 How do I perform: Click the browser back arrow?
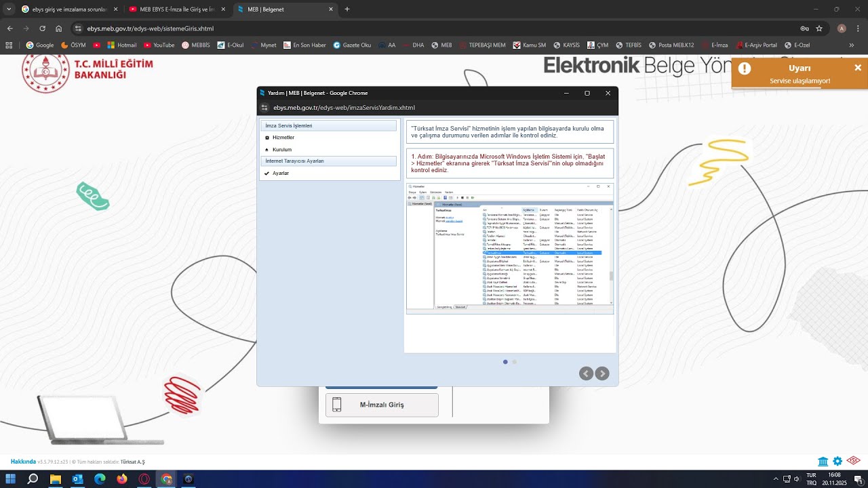click(x=10, y=28)
